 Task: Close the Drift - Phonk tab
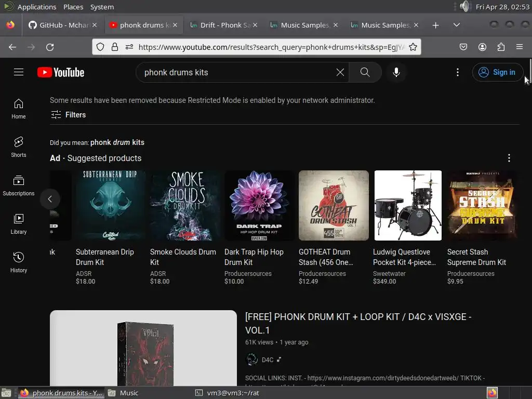[x=255, y=25]
